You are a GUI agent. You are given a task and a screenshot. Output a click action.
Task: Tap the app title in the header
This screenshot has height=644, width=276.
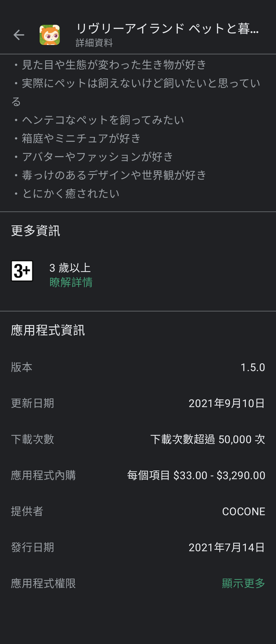click(167, 28)
